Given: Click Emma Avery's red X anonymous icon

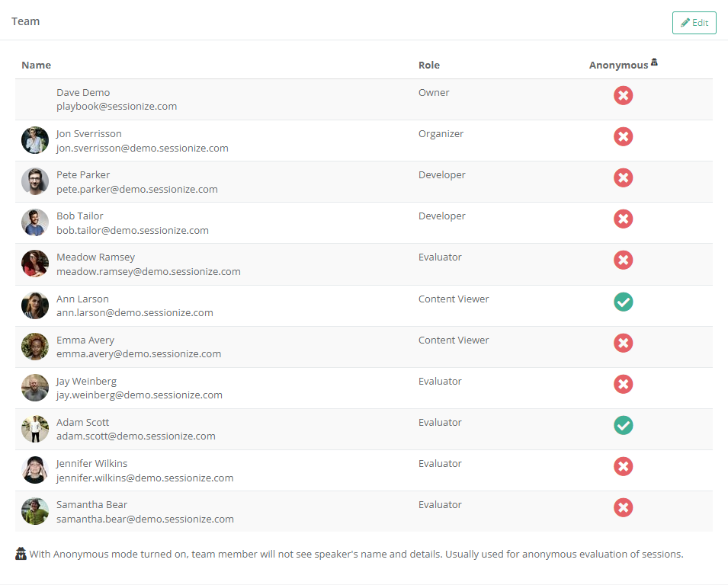Looking at the screenshot, I should point(623,343).
